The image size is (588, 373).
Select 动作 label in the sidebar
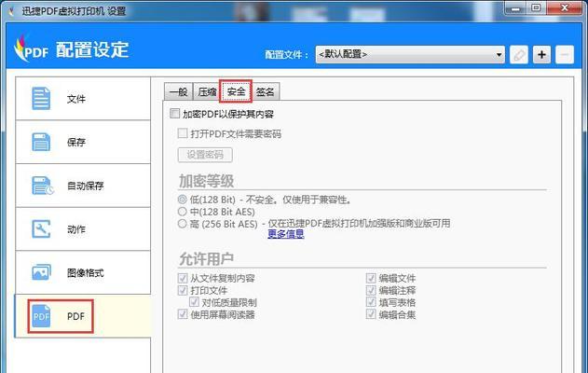pyautogui.click(x=76, y=229)
